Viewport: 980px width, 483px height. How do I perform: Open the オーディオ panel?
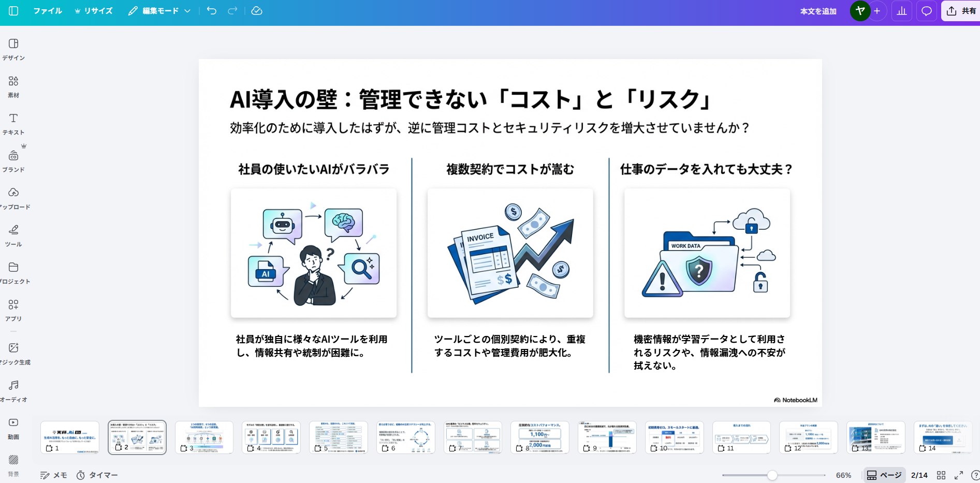click(x=14, y=391)
